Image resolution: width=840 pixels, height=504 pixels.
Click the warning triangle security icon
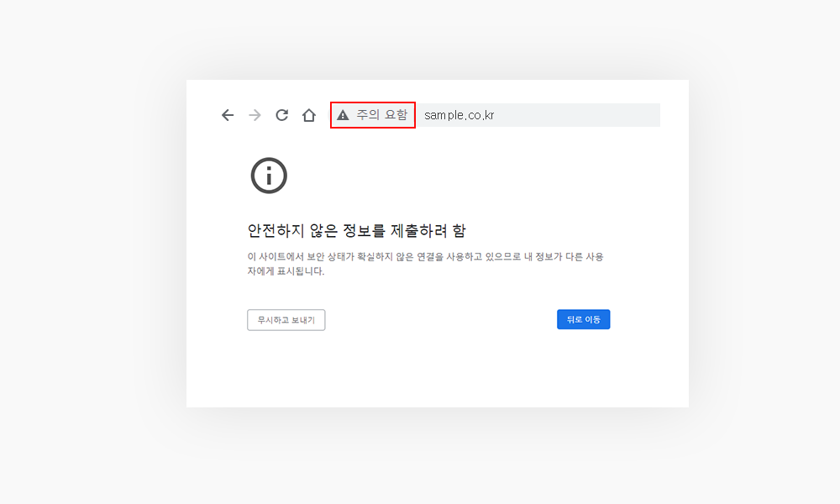point(343,115)
